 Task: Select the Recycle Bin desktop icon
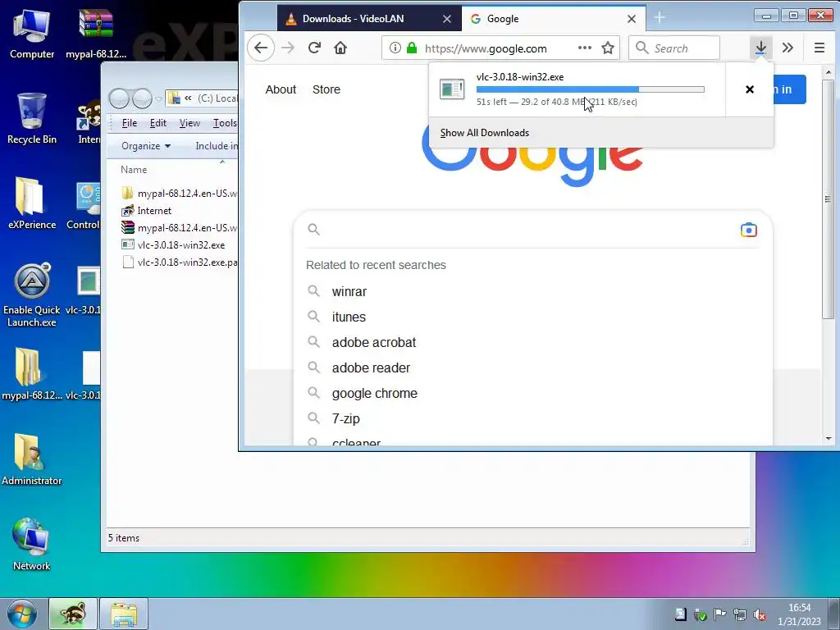(x=32, y=119)
